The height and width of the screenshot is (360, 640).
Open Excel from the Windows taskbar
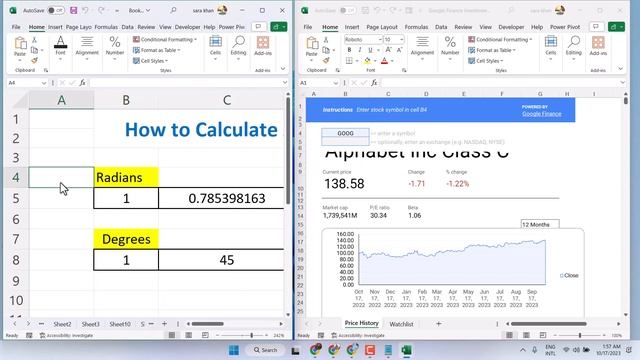[406, 350]
